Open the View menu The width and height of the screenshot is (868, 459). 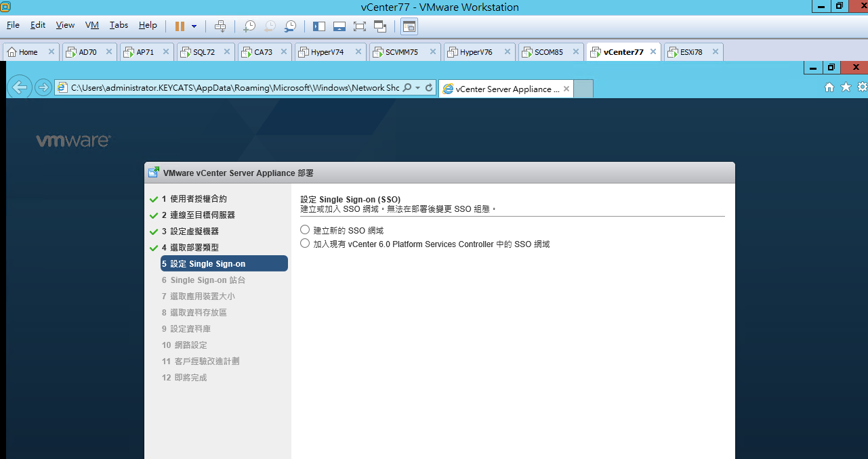click(x=65, y=25)
